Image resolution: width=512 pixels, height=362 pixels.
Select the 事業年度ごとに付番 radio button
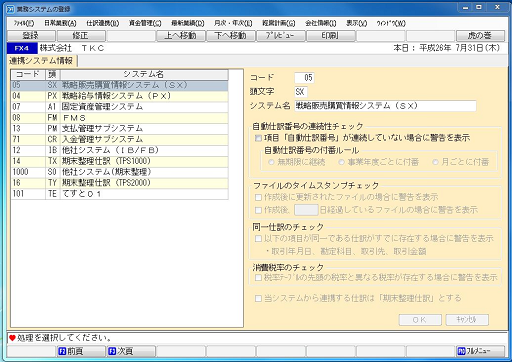click(341, 162)
